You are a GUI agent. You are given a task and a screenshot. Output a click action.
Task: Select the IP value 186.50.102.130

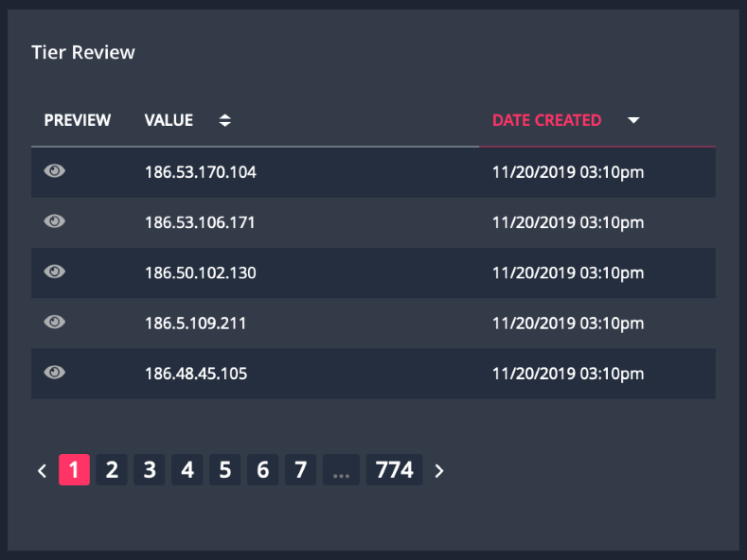(201, 273)
